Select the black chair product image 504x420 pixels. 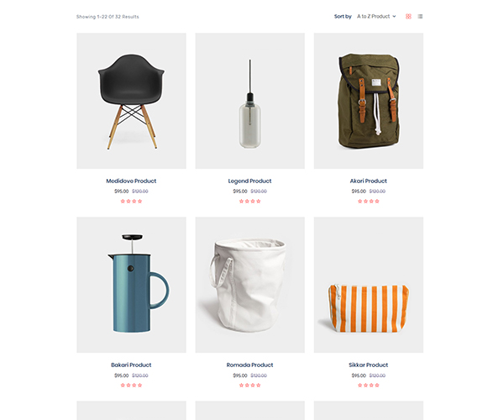[131, 101]
